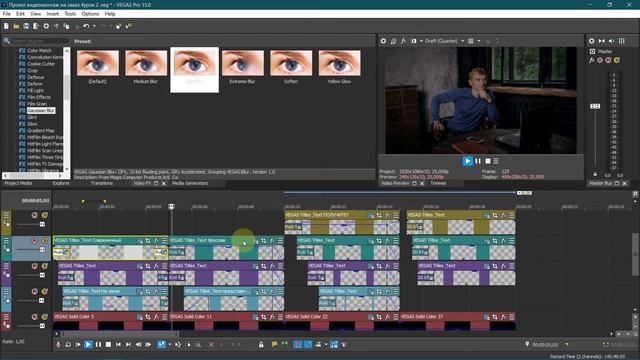Screen dimensions: 640x360
Task: Click the red X delete tool in the timeline toolbar
Action: pos(211,344)
